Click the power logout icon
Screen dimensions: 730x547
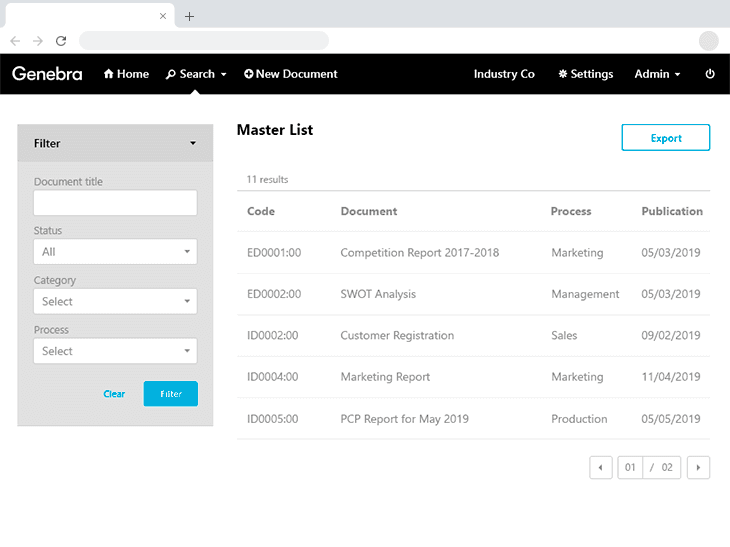[x=710, y=74]
